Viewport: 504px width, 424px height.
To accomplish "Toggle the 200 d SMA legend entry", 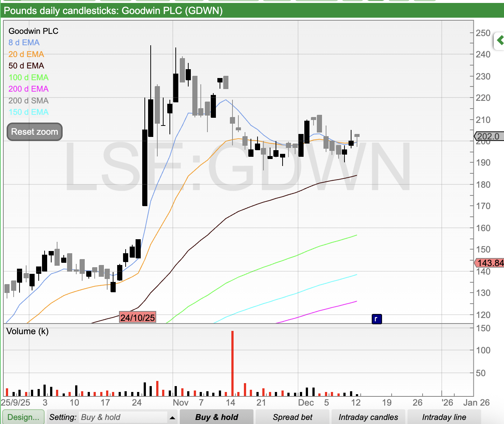I will [28, 101].
